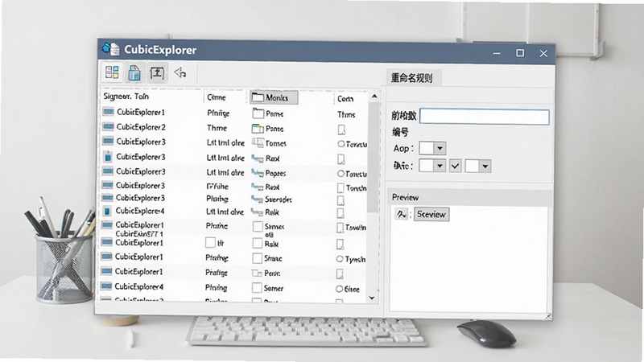The height and width of the screenshot is (362, 644).
Task: Select the "CubicExplorer2" file name
Action: pyautogui.click(x=141, y=127)
